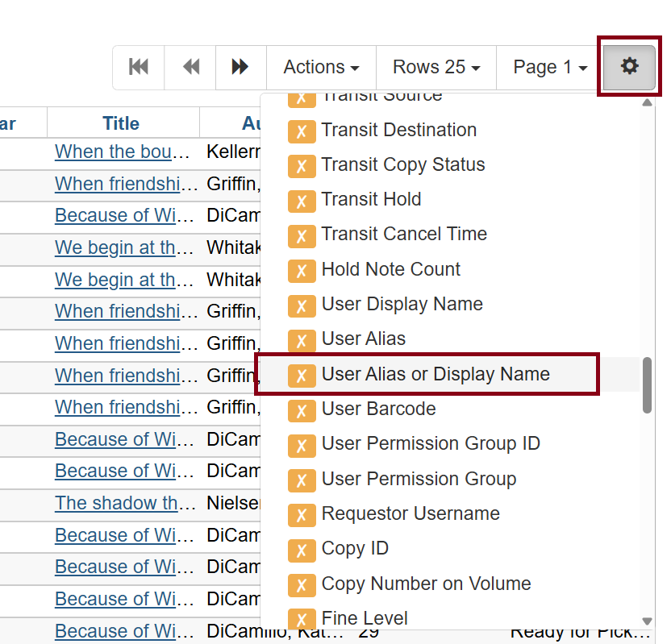Remove the Fine Level column
This screenshot has height=644, width=671.
click(x=302, y=618)
